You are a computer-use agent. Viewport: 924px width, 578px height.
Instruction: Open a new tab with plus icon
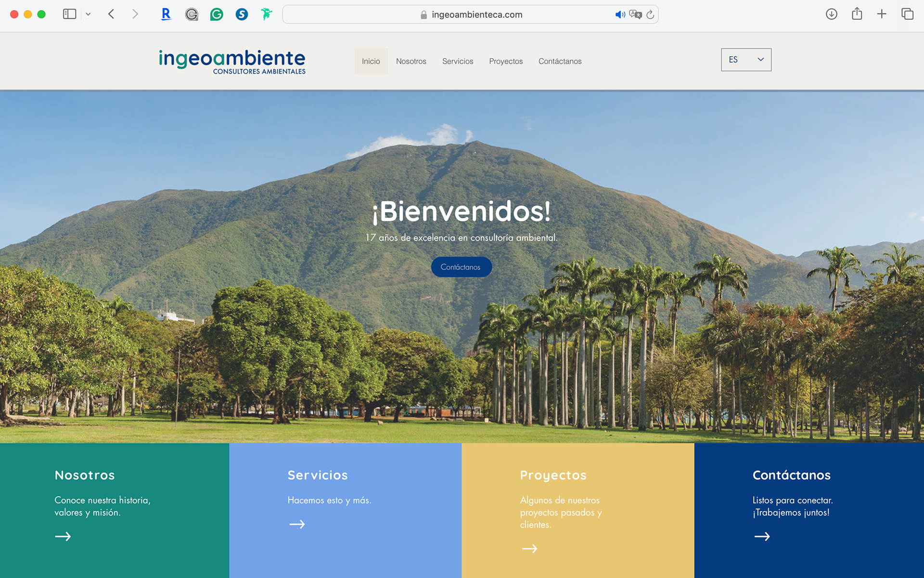pyautogui.click(x=882, y=14)
